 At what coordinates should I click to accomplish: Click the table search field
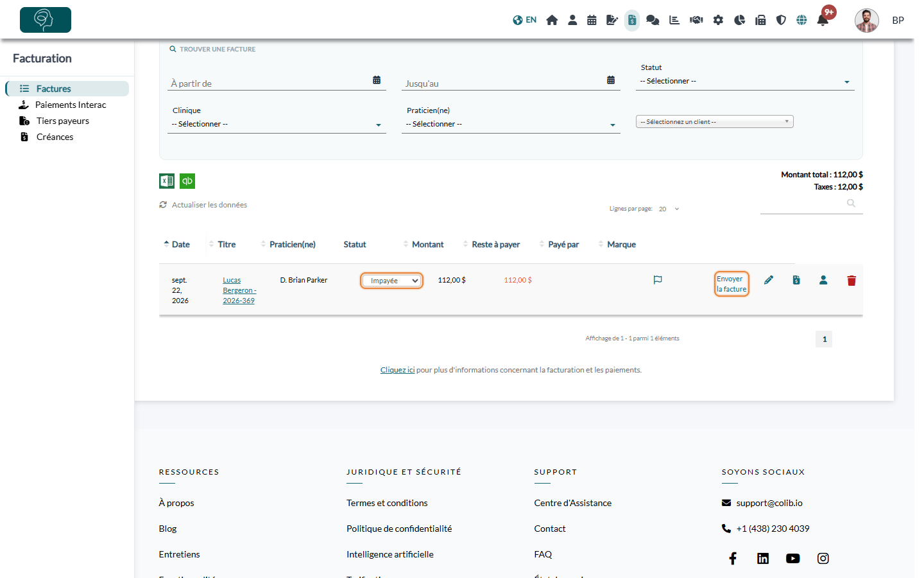(811, 204)
